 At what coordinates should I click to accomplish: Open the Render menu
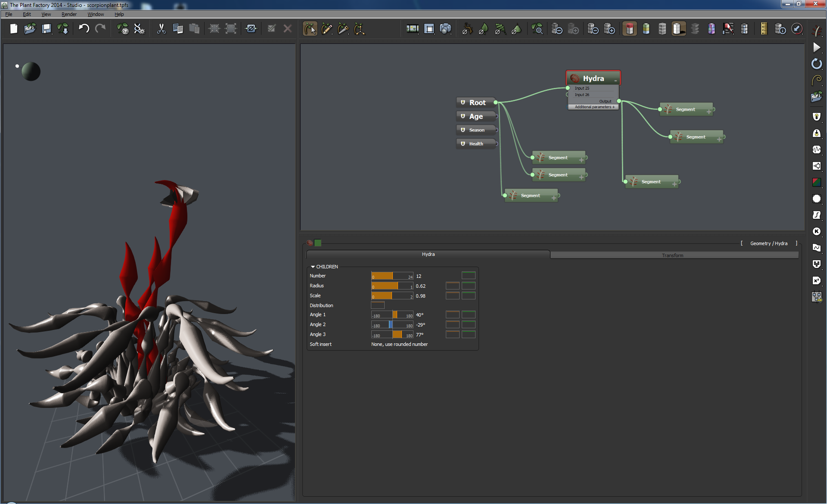click(69, 14)
